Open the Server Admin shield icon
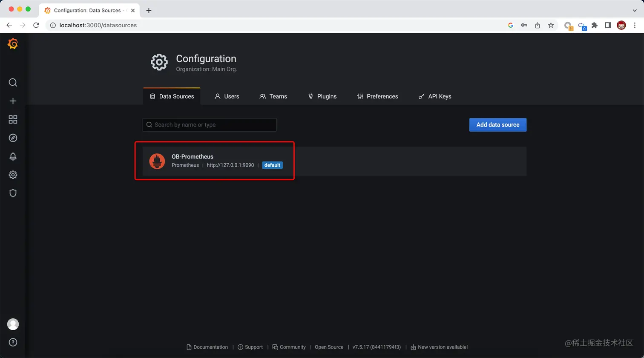 (13, 193)
